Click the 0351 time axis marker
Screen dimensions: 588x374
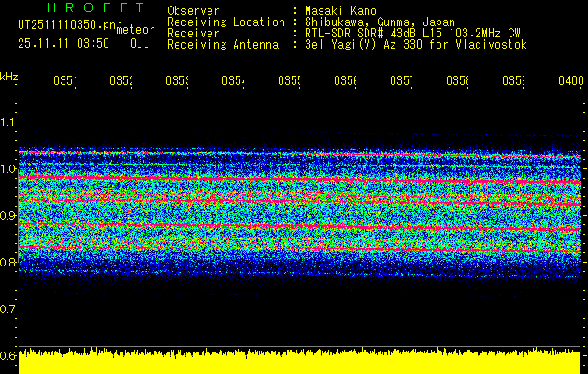click(65, 80)
